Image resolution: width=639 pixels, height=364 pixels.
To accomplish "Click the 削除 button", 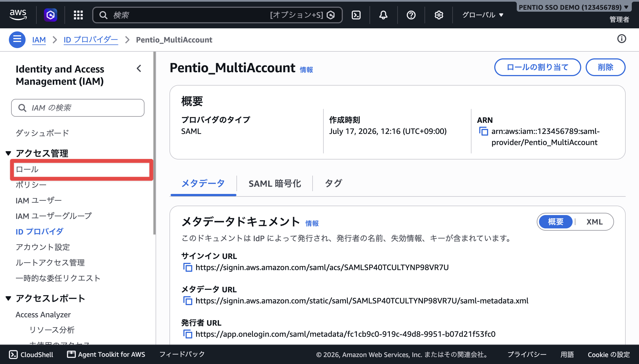I will (x=606, y=67).
